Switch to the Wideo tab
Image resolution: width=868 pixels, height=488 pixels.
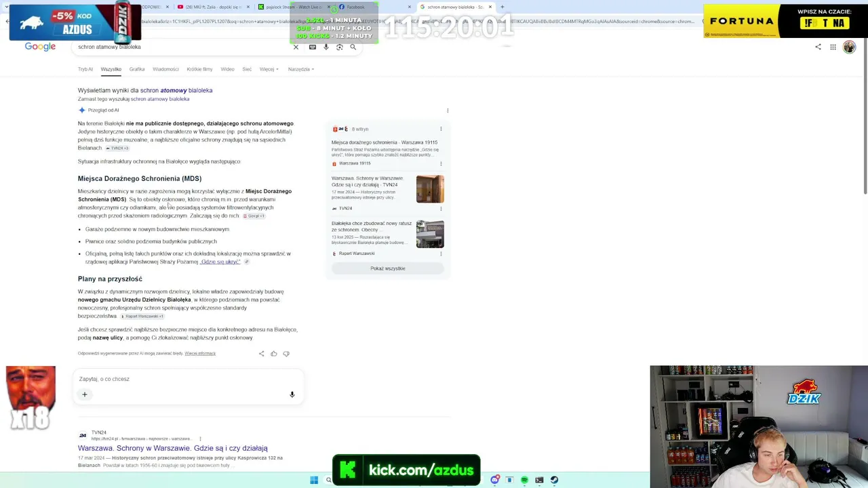[227, 69]
